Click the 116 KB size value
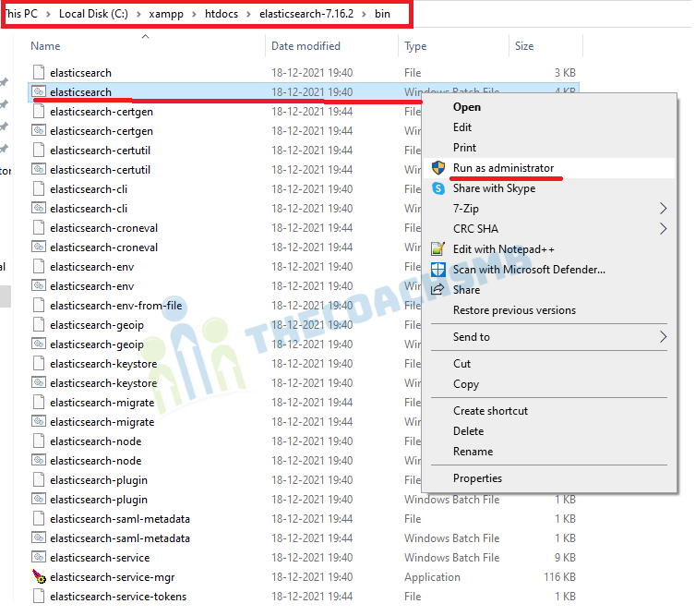This screenshot has height=616, width=695. (x=559, y=577)
